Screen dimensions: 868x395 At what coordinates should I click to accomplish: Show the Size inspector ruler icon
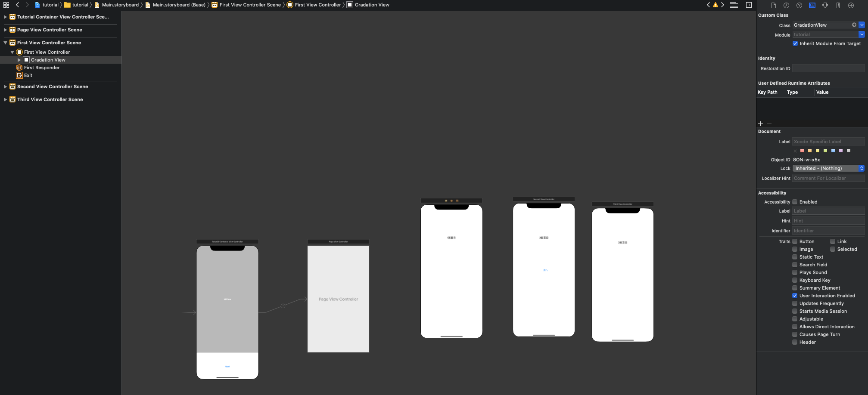838,5
